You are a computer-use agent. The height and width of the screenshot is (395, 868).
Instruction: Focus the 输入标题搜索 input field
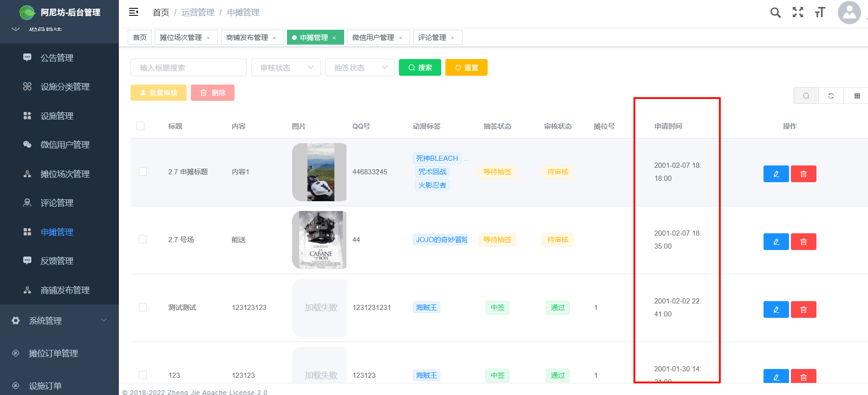[188, 67]
